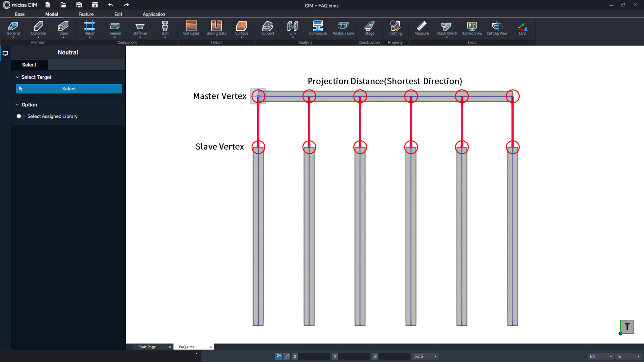Viewport: 644px width, 362px height.
Task: Expand the Concrete member dropdown arrow
Action: click(x=38, y=37)
